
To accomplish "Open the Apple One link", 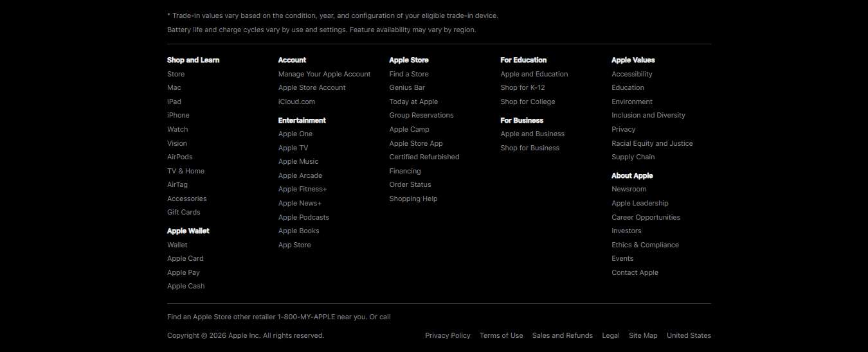I will 295,134.
